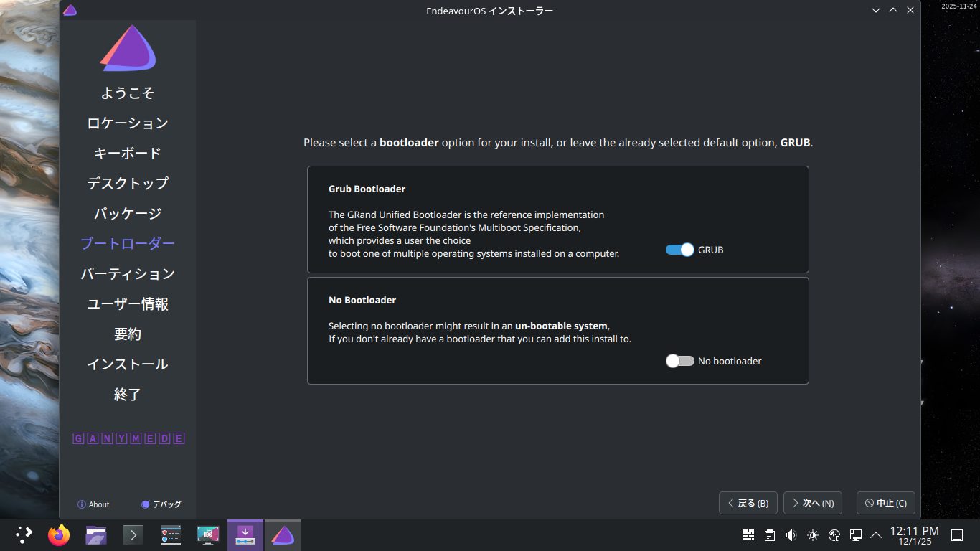This screenshot has height=551, width=980.
Task: Click the title bar EndeavourOS app icon
Action: tap(70, 10)
